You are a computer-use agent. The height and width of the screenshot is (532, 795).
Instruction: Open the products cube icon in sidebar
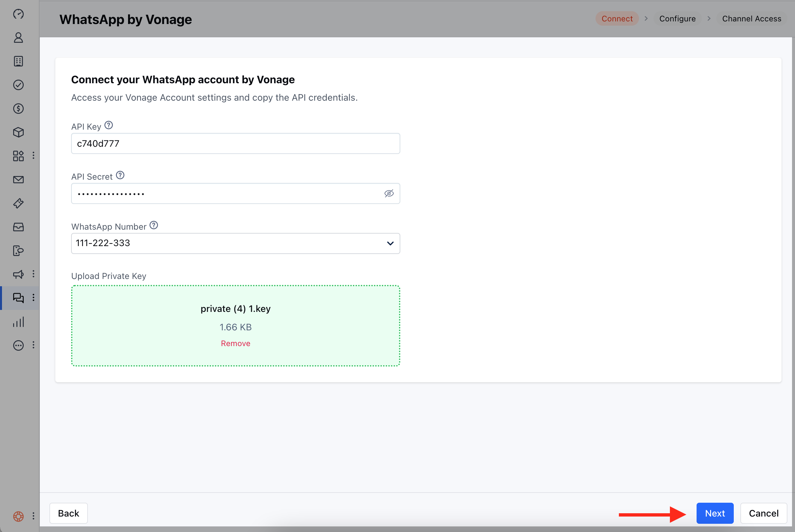(x=18, y=132)
